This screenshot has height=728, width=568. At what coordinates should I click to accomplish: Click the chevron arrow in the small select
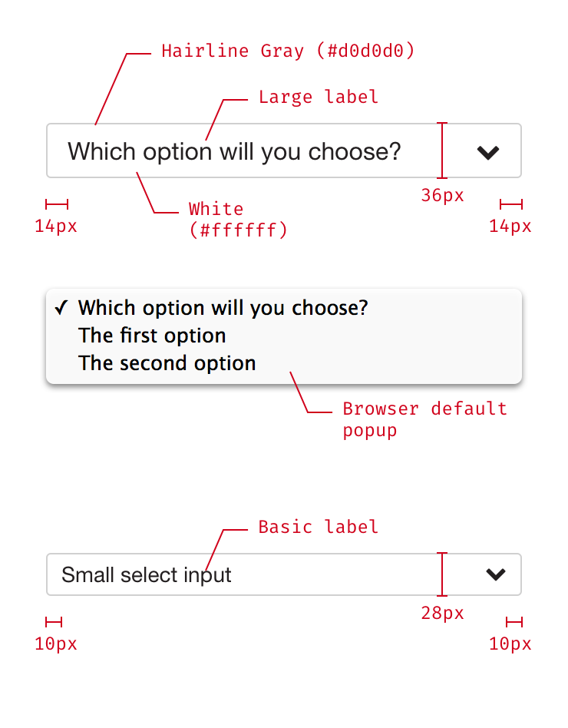(496, 574)
